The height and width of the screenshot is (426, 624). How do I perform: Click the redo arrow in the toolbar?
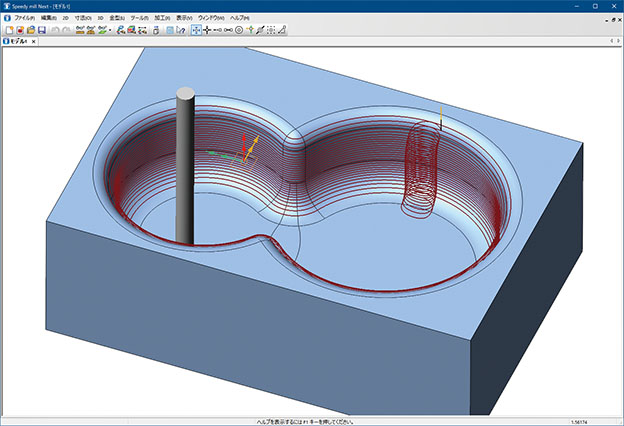[x=66, y=30]
